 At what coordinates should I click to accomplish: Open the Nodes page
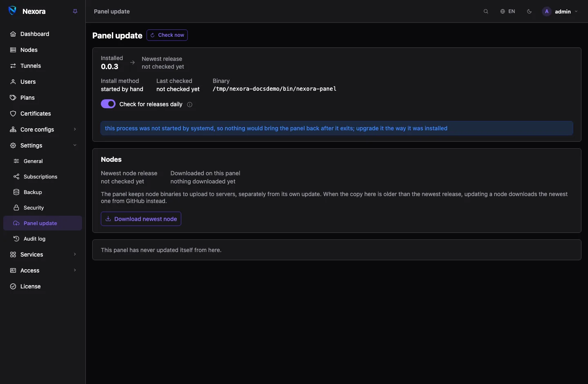(x=43, y=50)
